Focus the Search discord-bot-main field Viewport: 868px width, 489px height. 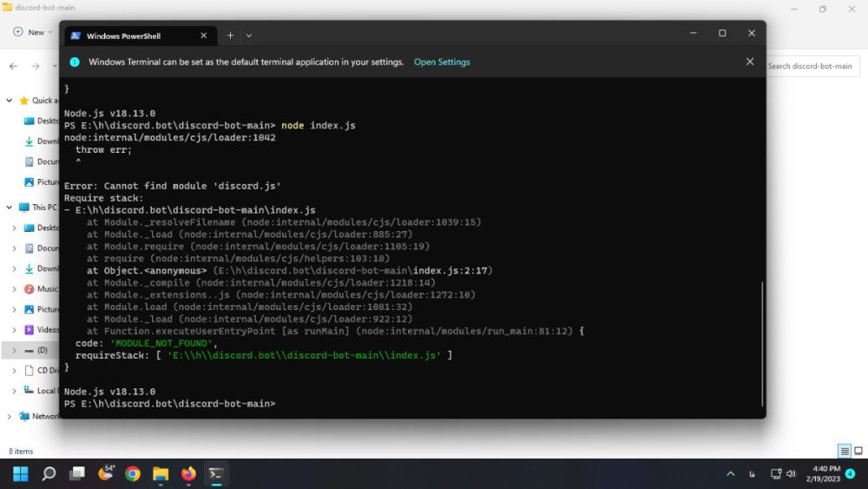pyautogui.click(x=812, y=66)
